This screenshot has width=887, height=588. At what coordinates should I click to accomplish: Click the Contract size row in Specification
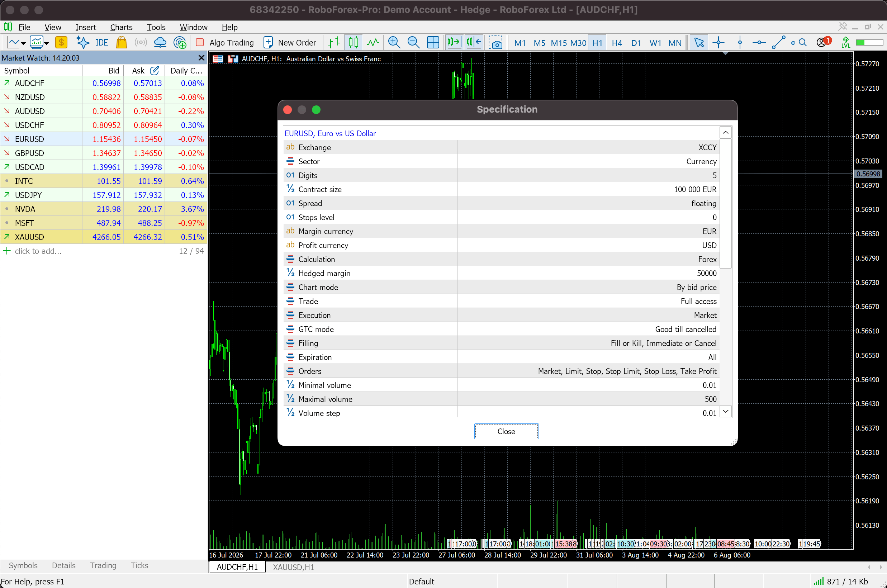click(501, 189)
